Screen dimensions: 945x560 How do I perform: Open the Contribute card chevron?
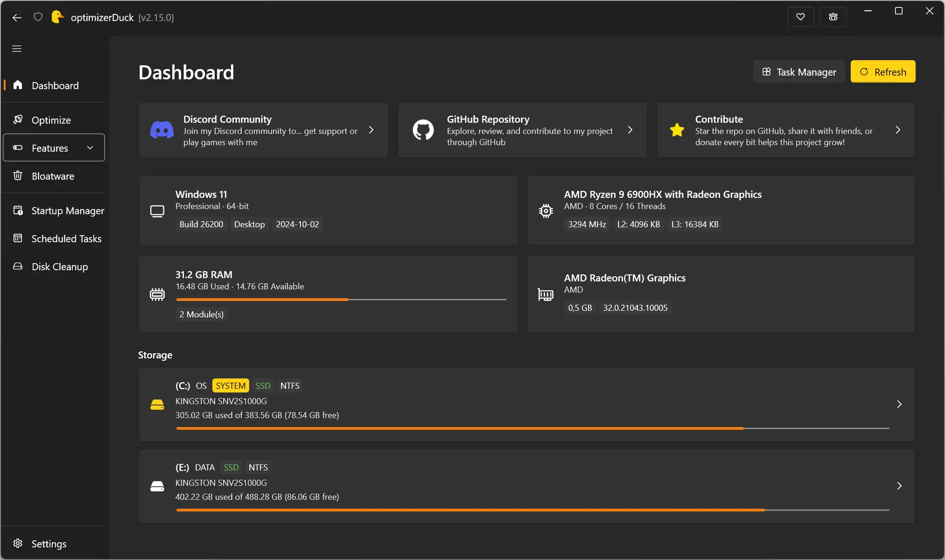click(x=898, y=130)
